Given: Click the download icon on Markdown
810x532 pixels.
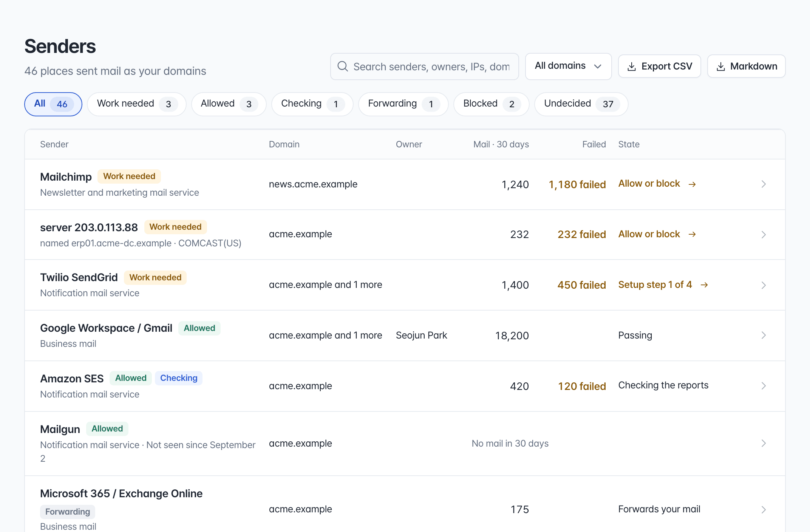Looking at the screenshot, I should pos(720,66).
